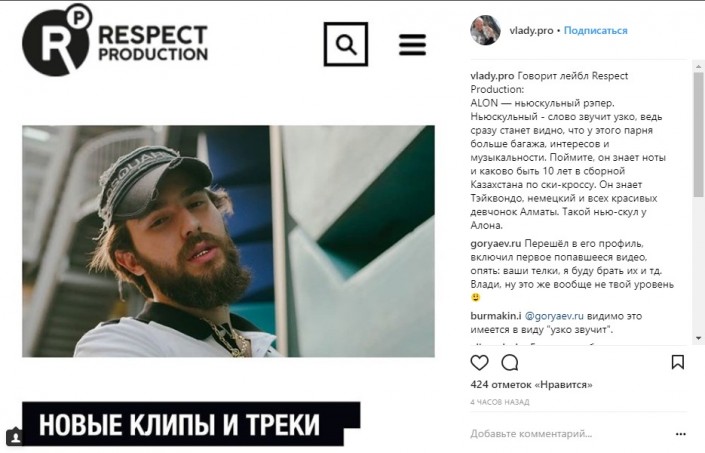The height and width of the screenshot is (453, 705).
Task: Click the speech bubble comment icon
Action: click(x=510, y=362)
